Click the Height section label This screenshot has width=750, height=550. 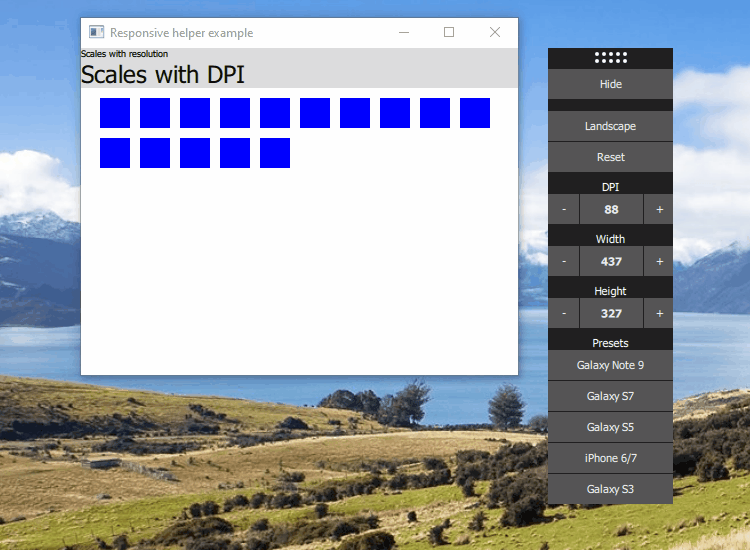(610, 291)
